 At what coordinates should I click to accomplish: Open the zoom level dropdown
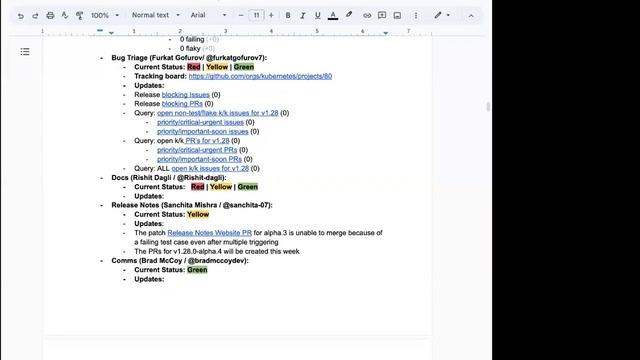pyautogui.click(x=105, y=16)
